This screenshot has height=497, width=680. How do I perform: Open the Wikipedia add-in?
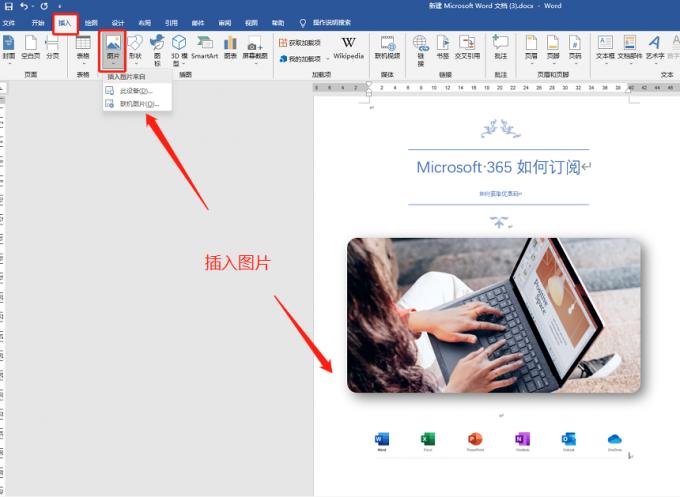coord(348,48)
